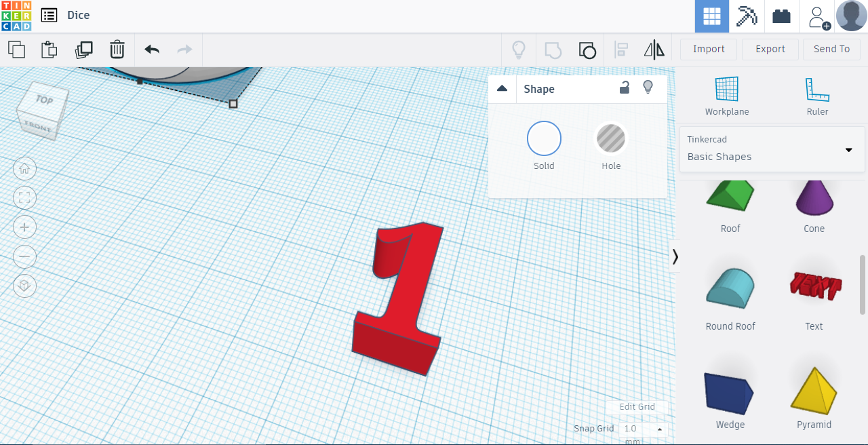
Task: Click the Tinkercad logo
Action: [16, 16]
